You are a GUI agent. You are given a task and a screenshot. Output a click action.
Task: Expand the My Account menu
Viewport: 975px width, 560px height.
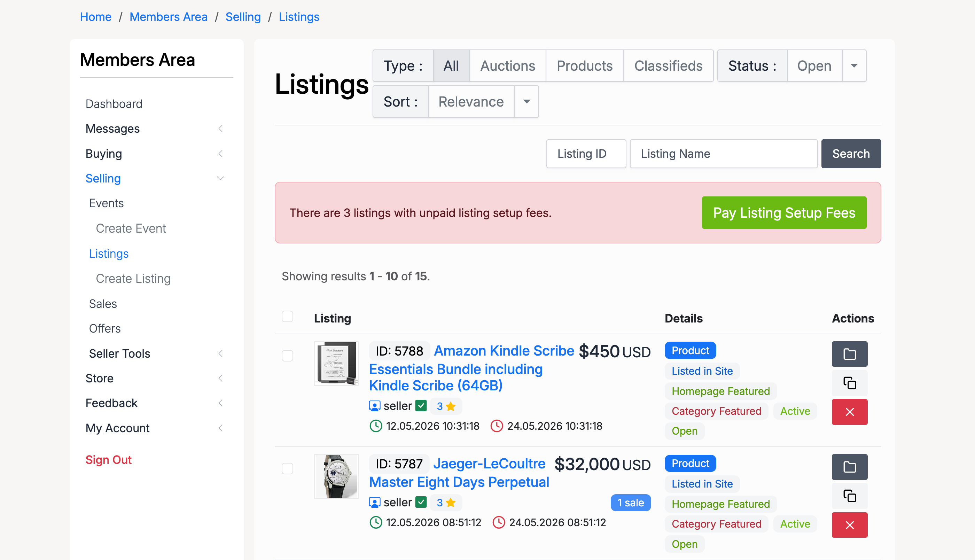pos(154,428)
